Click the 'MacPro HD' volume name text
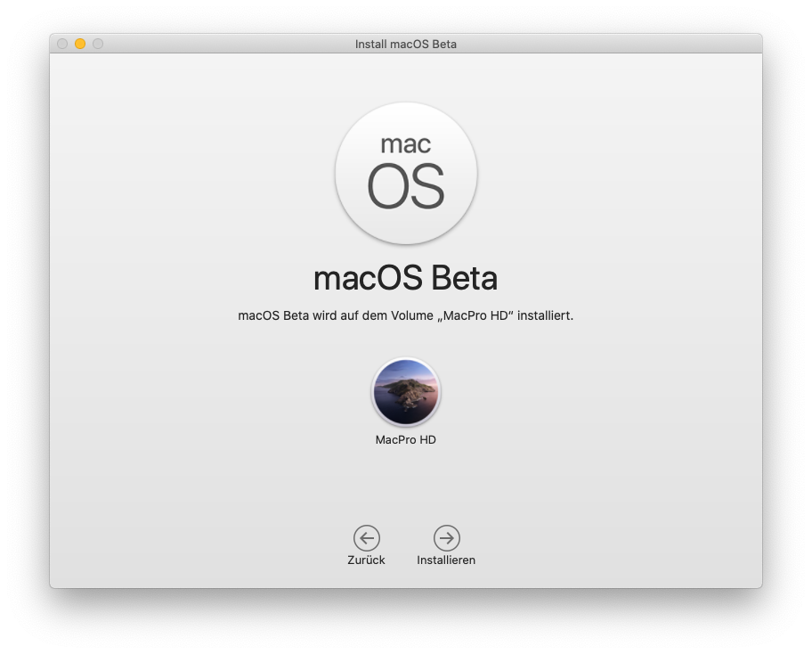Screen dimensions: 812x654 click(405, 440)
